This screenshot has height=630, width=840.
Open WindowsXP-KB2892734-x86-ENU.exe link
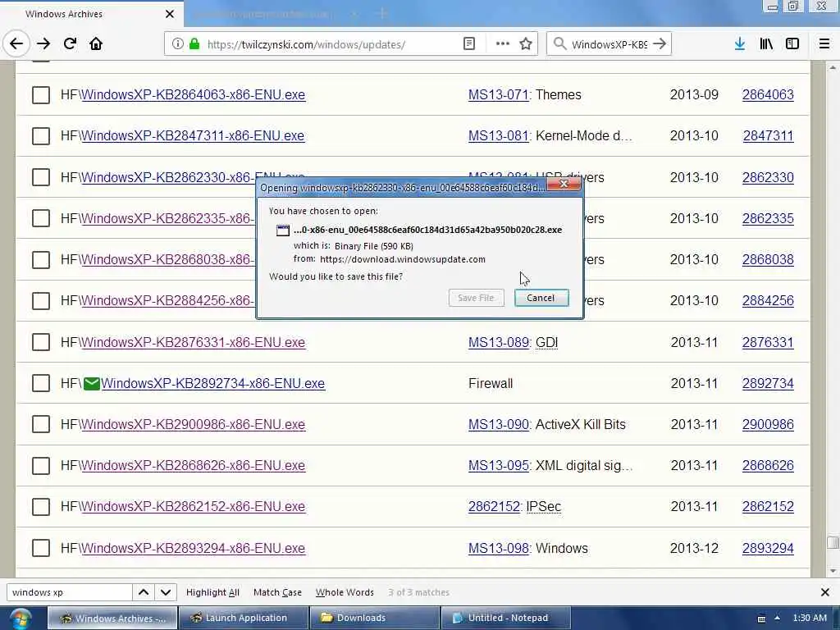coord(212,384)
